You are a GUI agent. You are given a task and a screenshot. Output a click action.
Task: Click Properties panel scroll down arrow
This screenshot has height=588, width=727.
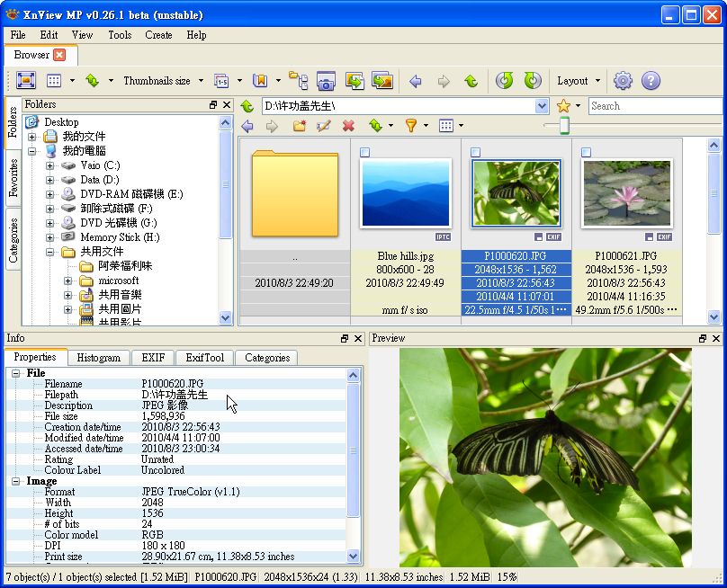pos(353,556)
